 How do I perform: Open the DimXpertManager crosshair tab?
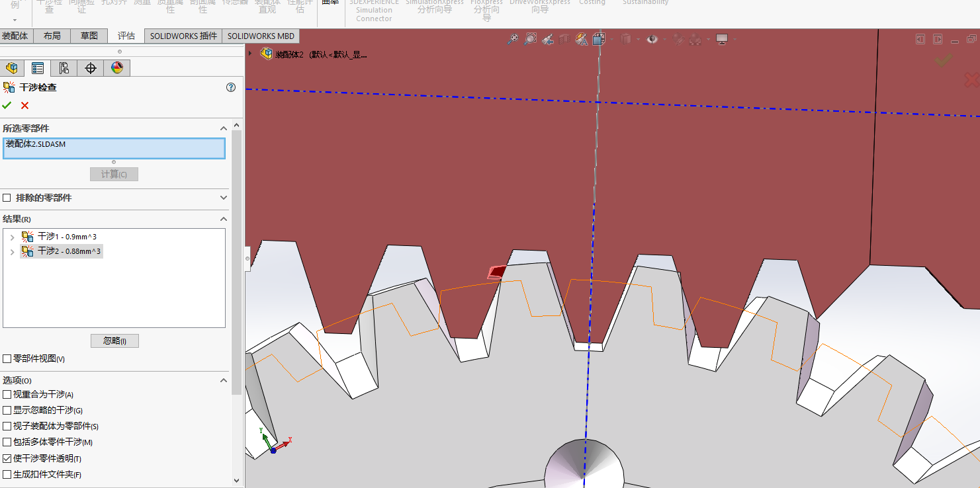pos(91,68)
